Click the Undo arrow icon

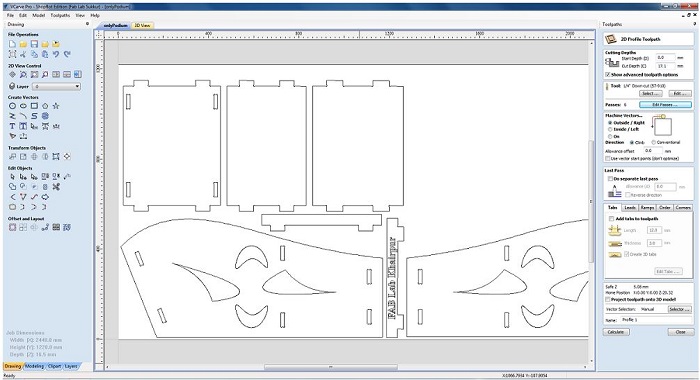click(56, 54)
